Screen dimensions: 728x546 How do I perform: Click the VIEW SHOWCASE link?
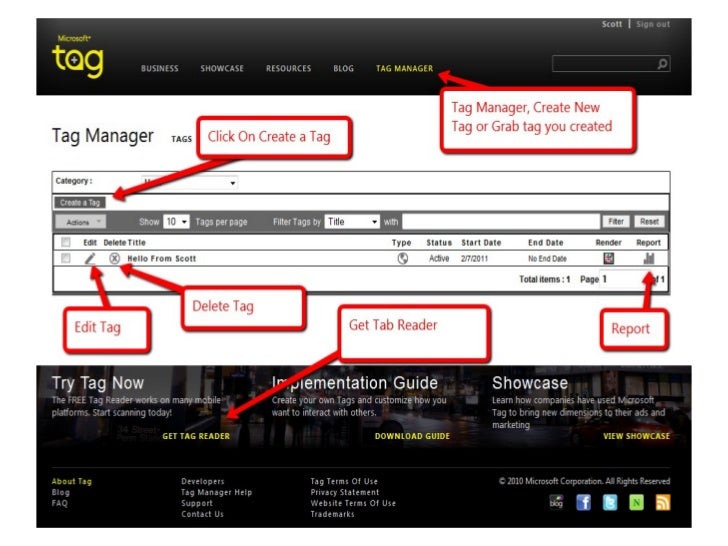[x=637, y=436]
